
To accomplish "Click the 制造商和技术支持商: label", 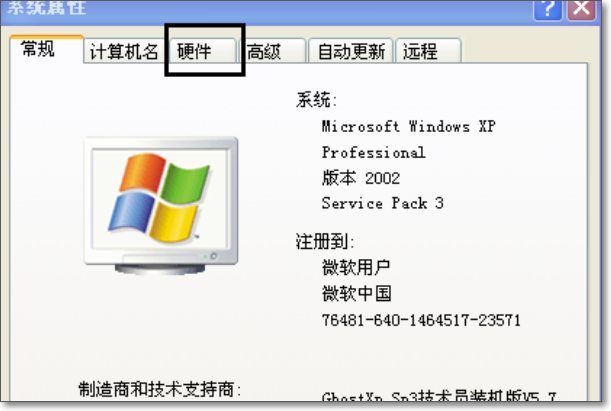I will (x=160, y=389).
